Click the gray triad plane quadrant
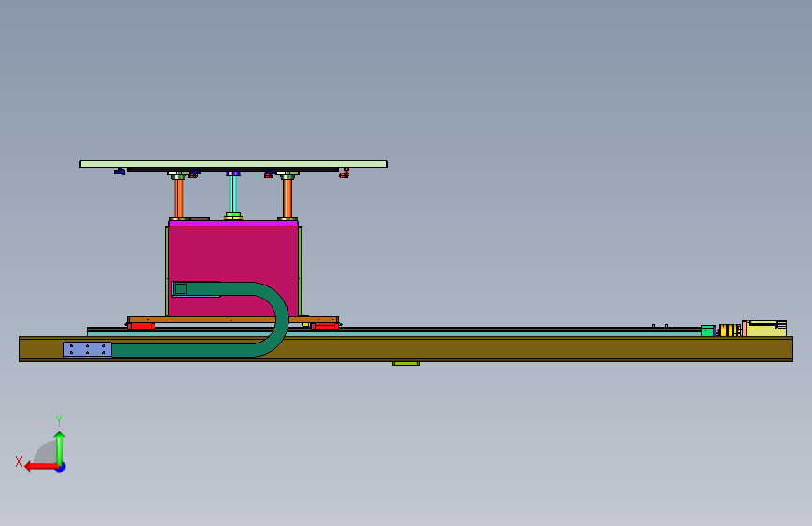The width and height of the screenshot is (812, 526). pos(46,452)
